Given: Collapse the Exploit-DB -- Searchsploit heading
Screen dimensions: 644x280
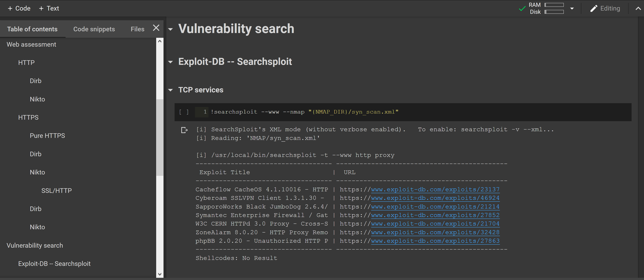Looking at the screenshot, I should click(170, 62).
